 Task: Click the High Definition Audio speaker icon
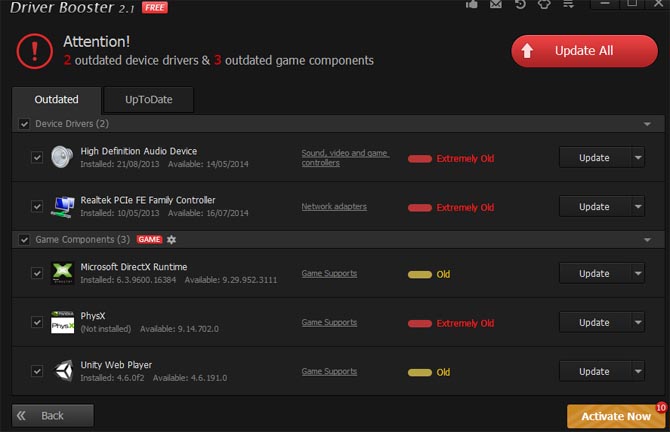62,157
